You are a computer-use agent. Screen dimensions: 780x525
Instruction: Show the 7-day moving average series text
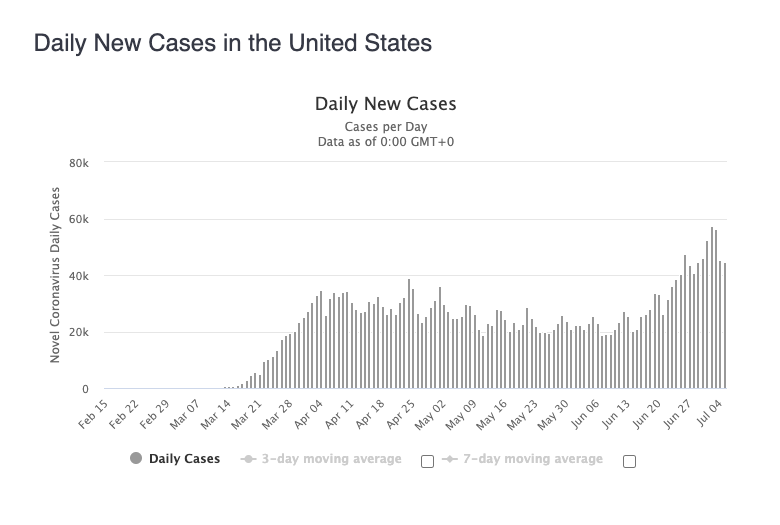click(x=534, y=459)
